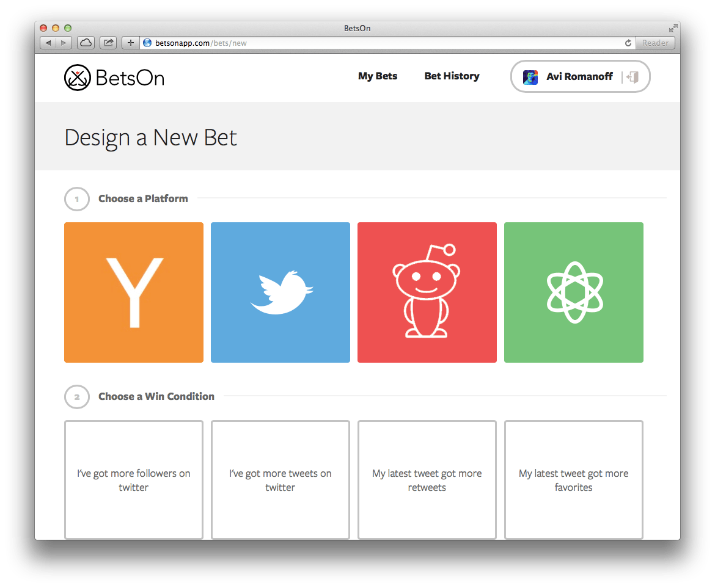This screenshot has width=715, height=588.
Task: Select the green atom platform tile
Action: click(x=574, y=292)
